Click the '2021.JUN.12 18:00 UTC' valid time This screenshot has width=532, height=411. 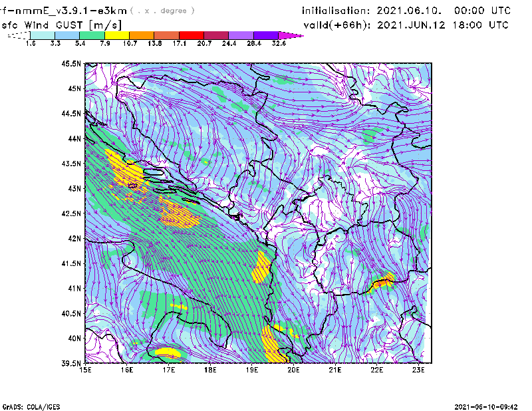[x=443, y=25]
